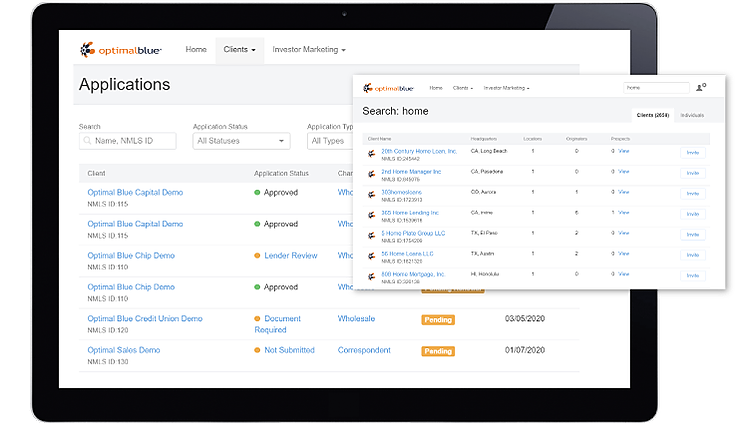The image size is (752, 423).
Task: Expand the Investor Marketing menu in the main header
Action: click(309, 49)
